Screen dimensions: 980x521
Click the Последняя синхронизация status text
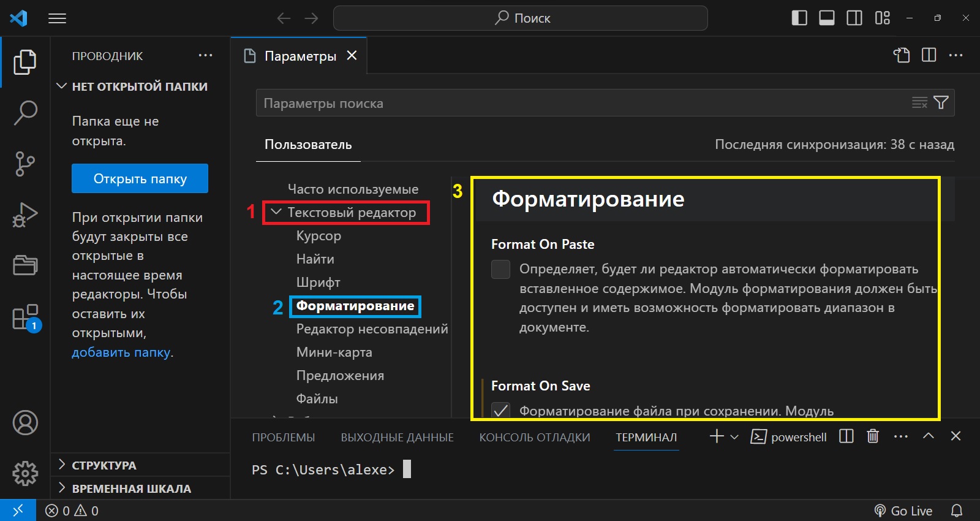tap(835, 145)
